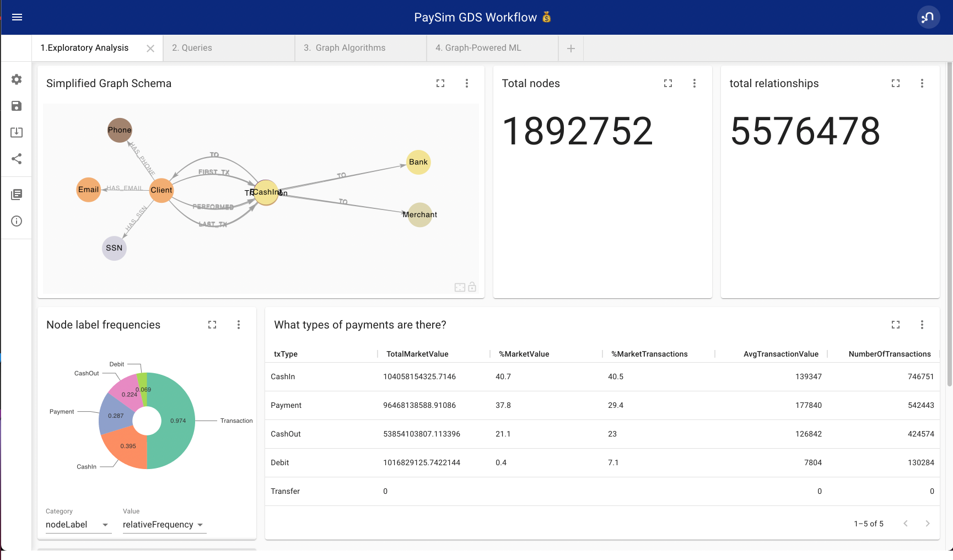Switch to the Graph-Powered ML tab

(x=492, y=48)
